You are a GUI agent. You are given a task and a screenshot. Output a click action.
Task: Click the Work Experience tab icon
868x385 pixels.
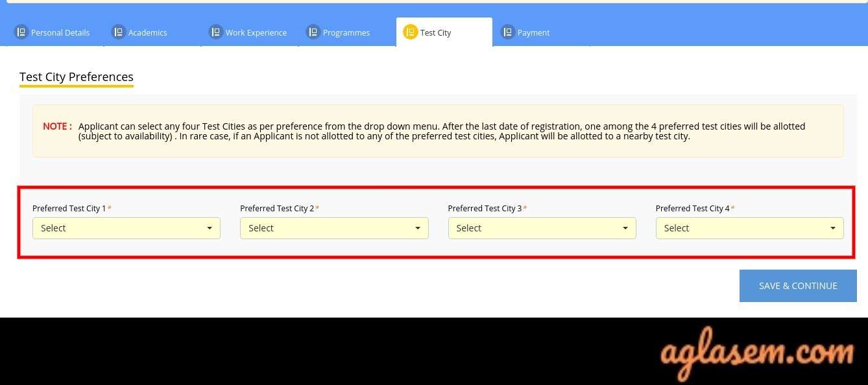216,32
